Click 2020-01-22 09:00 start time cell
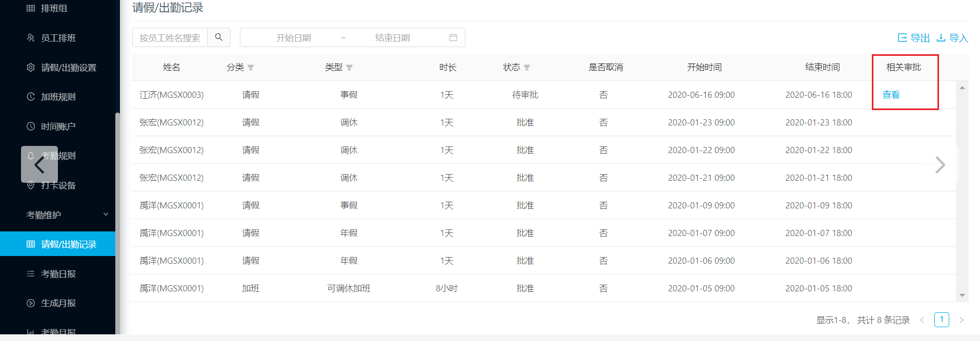This screenshot has width=980, height=341. pos(701,150)
